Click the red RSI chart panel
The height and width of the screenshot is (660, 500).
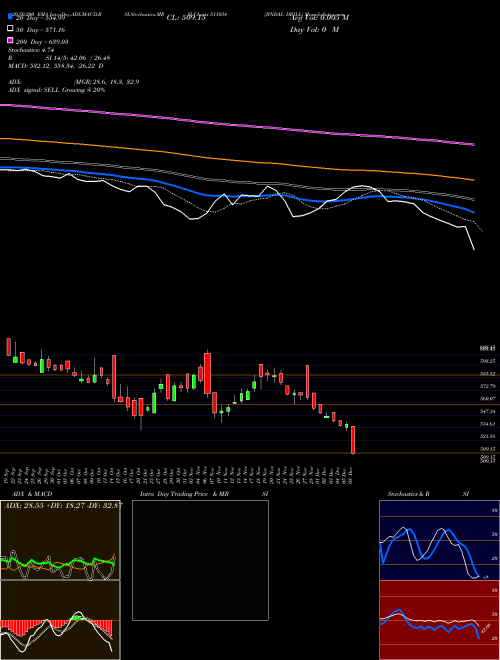point(439,620)
